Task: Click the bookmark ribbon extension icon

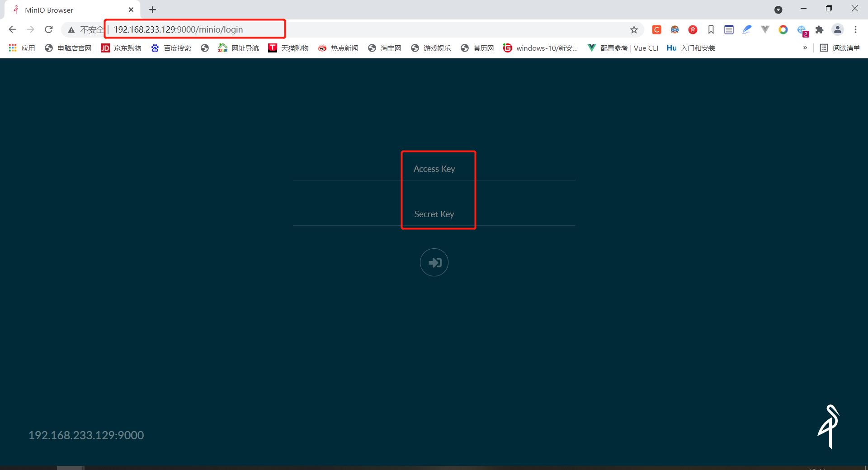Action: coord(711,30)
